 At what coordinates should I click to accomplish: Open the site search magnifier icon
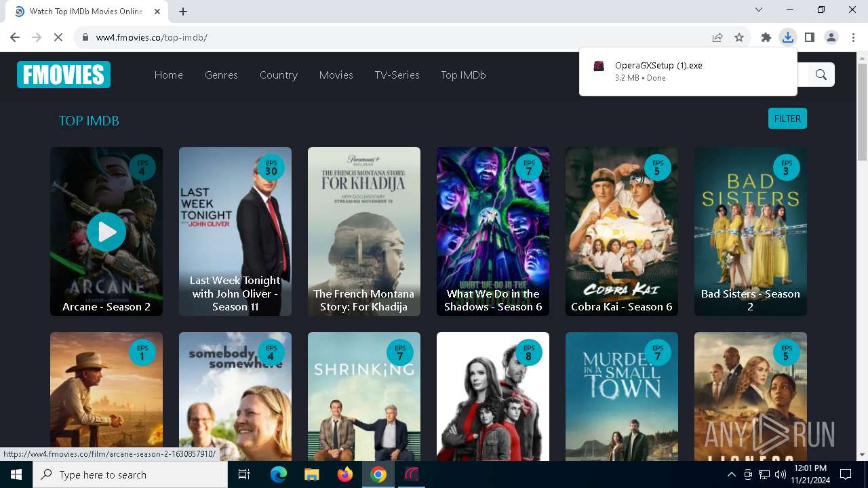821,75
